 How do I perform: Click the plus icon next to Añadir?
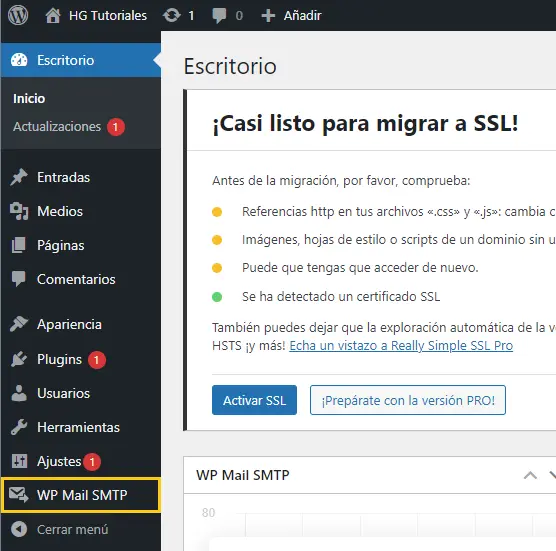click(268, 16)
